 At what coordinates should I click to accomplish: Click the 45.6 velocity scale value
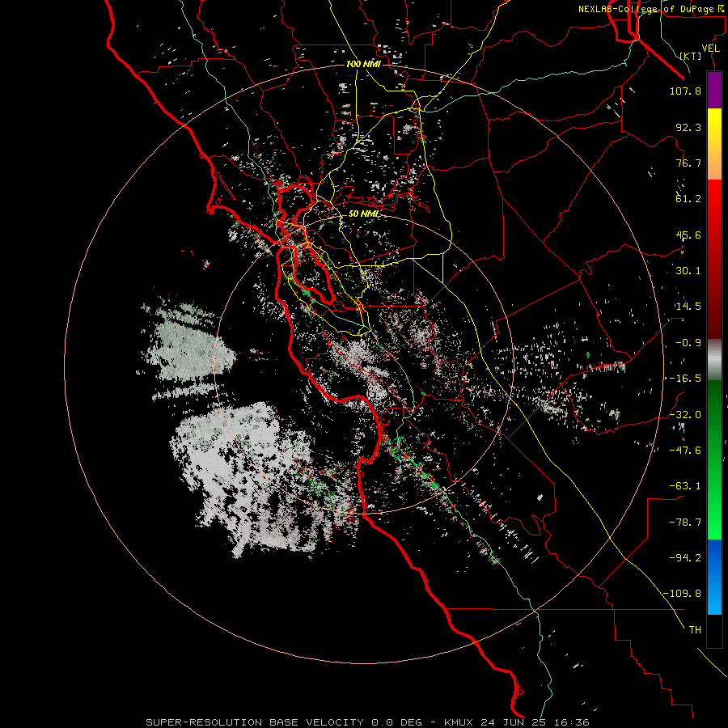pyautogui.click(x=688, y=235)
